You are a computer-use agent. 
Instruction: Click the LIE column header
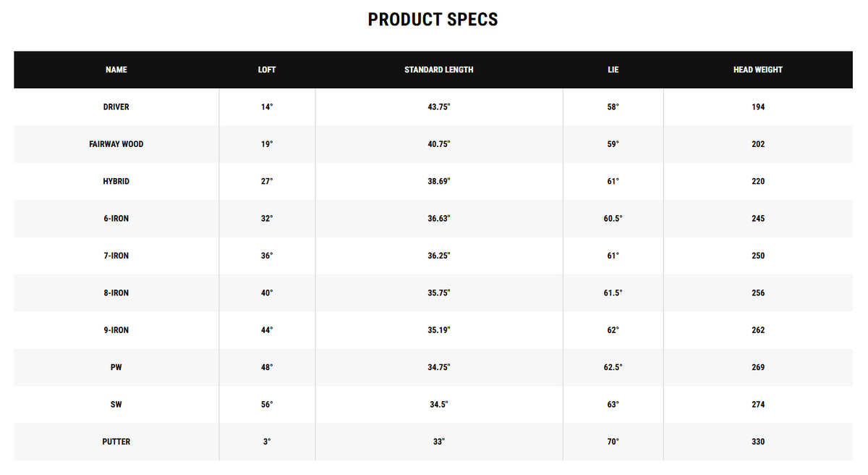pyautogui.click(x=613, y=70)
